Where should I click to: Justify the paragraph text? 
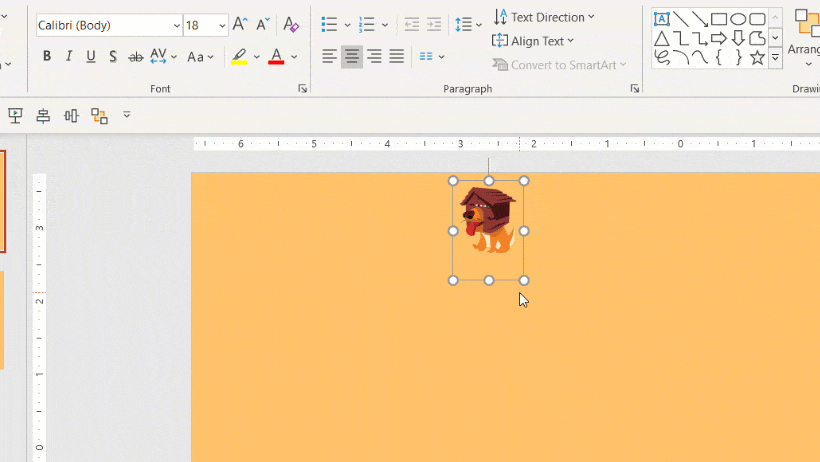coord(396,56)
